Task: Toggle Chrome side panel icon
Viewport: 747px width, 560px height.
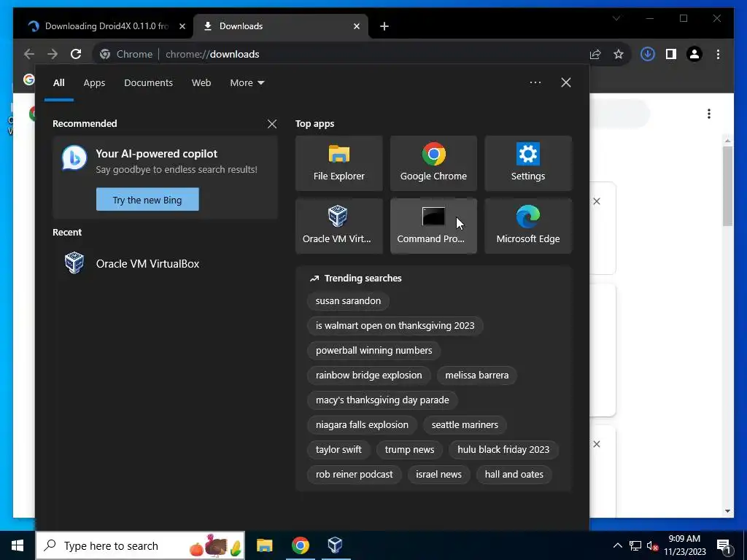Action: point(671,54)
